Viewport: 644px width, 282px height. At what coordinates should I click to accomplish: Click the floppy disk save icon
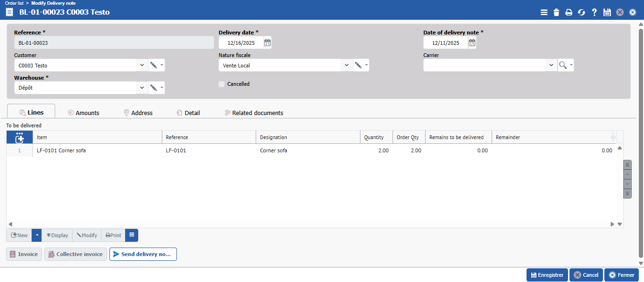coord(607,12)
